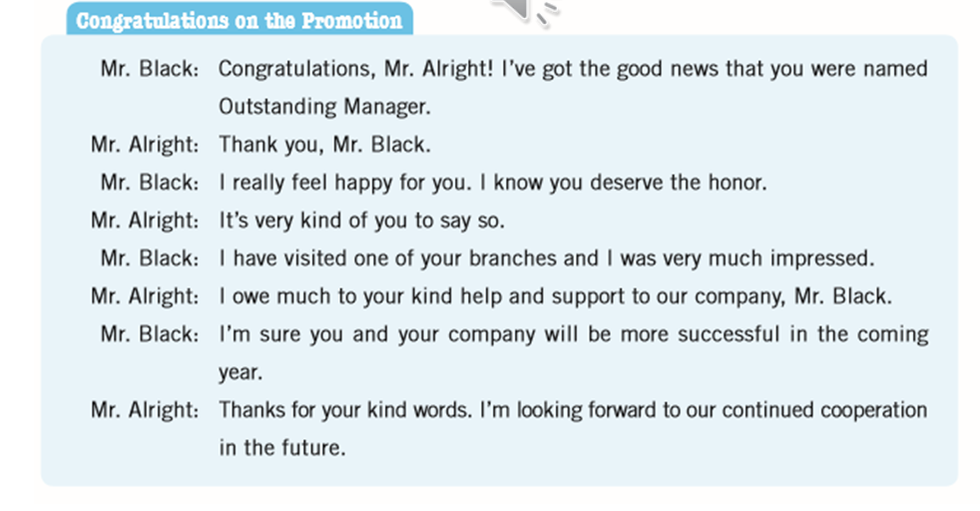Screen dimensions: 980x511
Task: Click the "Mr. Black:" label before "I'm sure"
Action: click(x=149, y=334)
